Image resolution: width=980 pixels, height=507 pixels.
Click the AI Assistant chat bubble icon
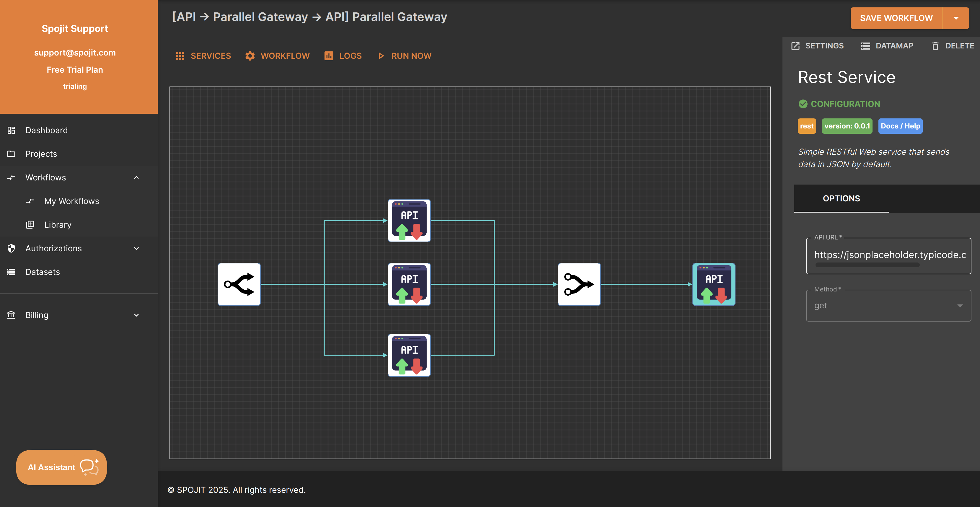[x=89, y=467]
